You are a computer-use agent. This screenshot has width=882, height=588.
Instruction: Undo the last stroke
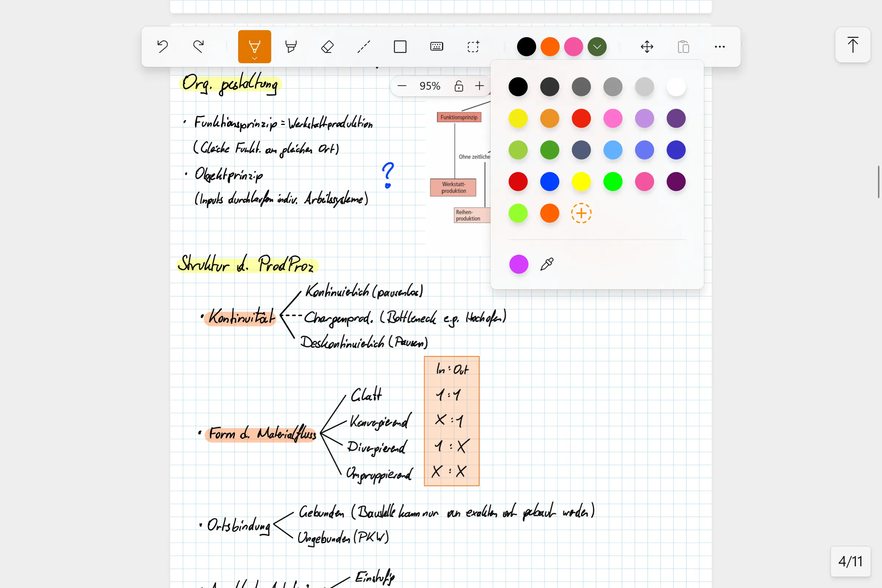click(162, 47)
